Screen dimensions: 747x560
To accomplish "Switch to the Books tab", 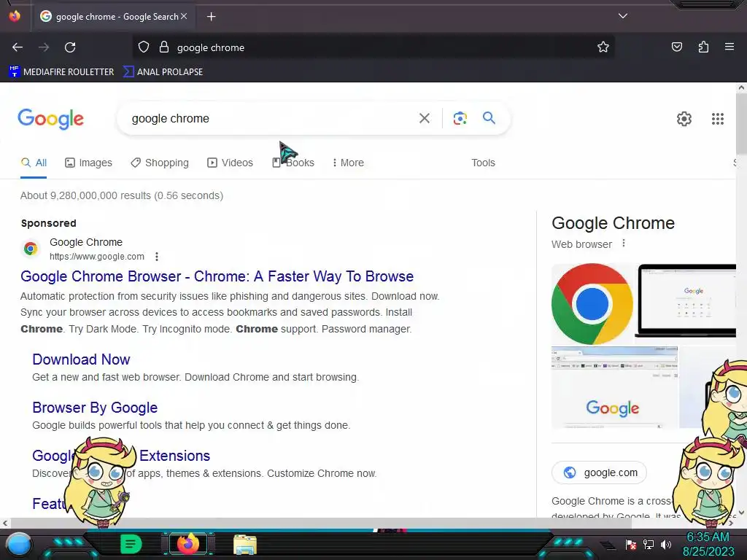I will 293,163.
